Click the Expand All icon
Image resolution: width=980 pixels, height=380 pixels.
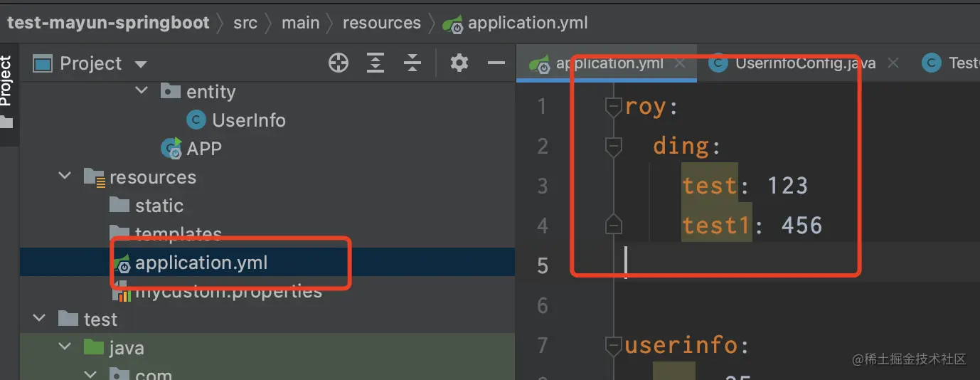pyautogui.click(x=376, y=63)
